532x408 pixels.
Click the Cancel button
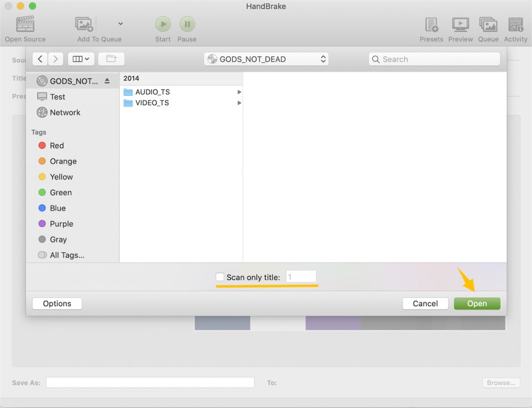(425, 304)
